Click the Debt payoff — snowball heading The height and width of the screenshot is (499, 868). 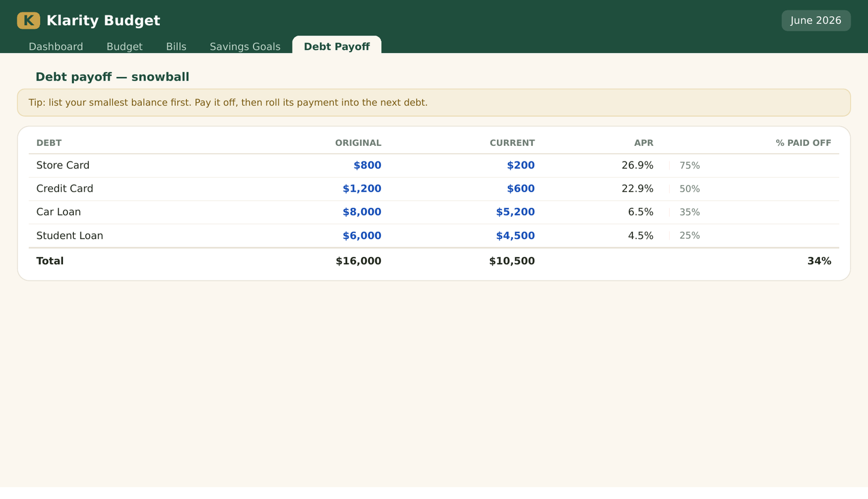pyautogui.click(x=112, y=77)
